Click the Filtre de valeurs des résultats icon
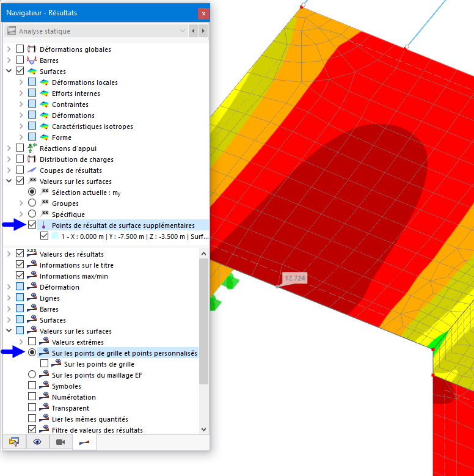This screenshot has width=474, height=476. (x=44, y=430)
